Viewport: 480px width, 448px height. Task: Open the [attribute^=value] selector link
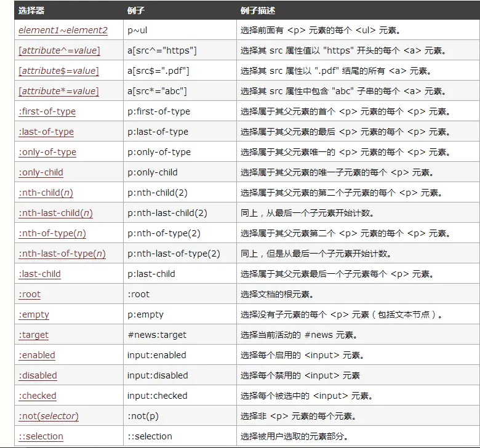(60, 50)
